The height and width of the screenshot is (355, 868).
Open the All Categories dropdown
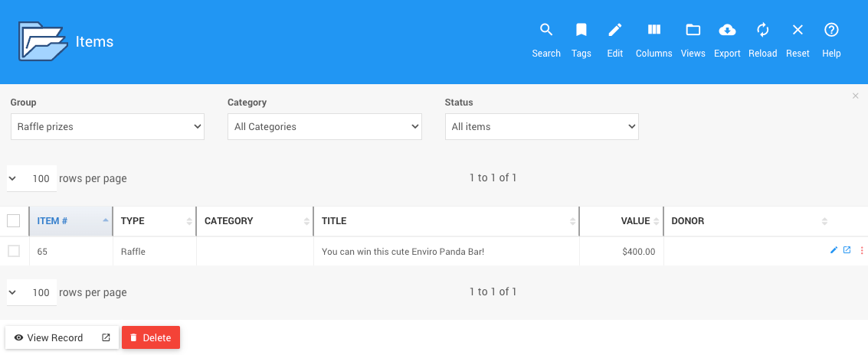324,127
